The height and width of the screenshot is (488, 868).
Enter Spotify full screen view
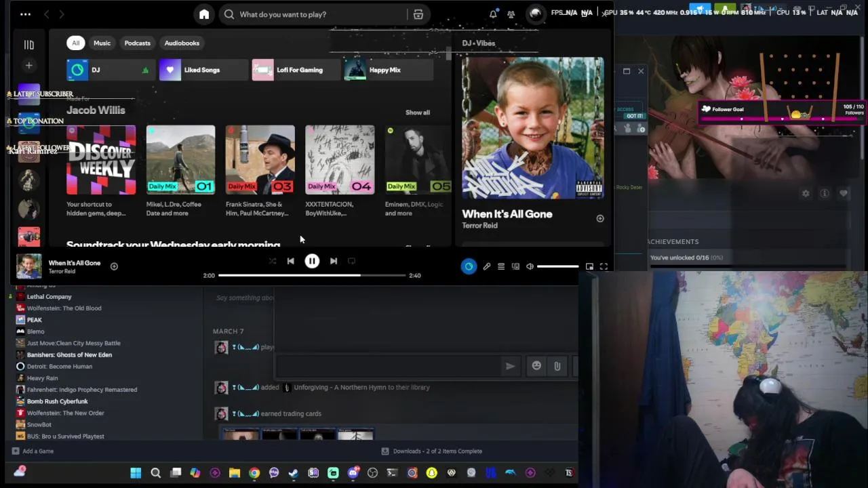click(x=604, y=266)
